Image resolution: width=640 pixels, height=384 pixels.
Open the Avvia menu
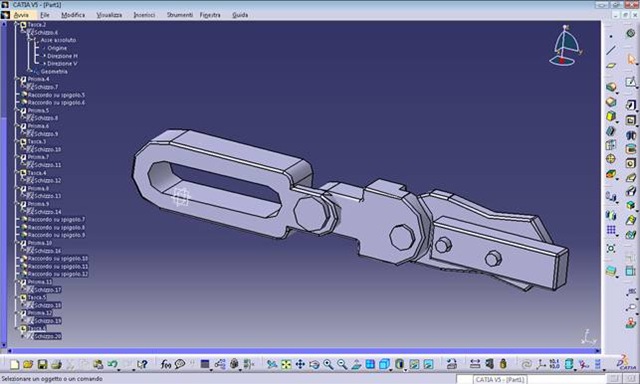click(21, 15)
